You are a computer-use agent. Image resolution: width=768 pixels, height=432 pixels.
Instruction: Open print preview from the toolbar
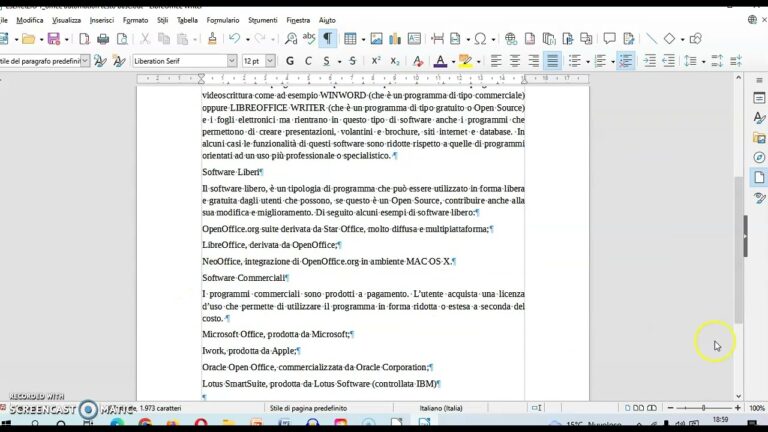tap(122, 39)
